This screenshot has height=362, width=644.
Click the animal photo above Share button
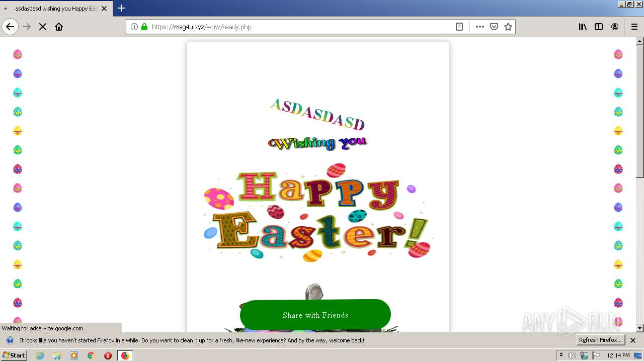click(x=314, y=292)
